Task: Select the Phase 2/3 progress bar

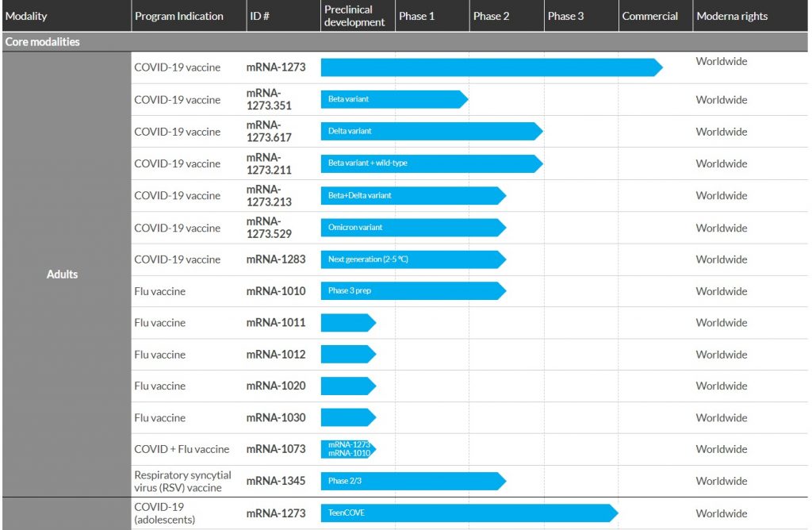Action: click(x=413, y=482)
